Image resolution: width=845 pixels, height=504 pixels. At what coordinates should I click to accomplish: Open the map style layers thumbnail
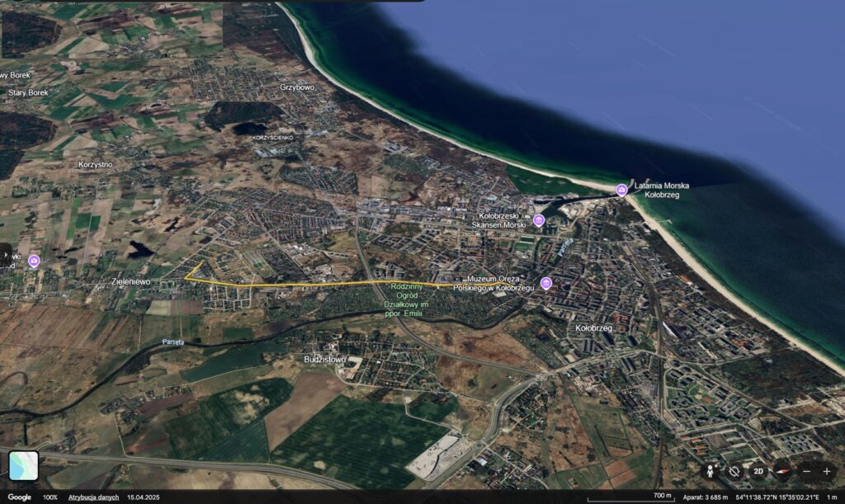coord(24,465)
